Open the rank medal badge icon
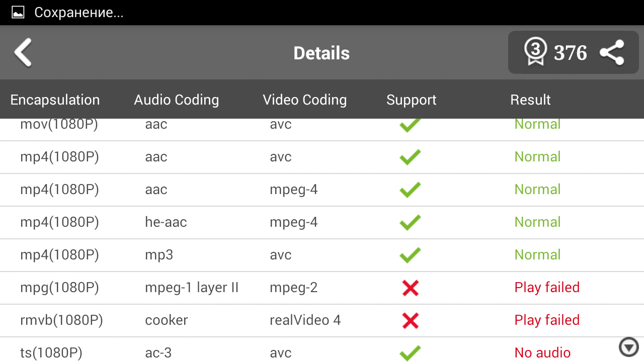 click(535, 52)
